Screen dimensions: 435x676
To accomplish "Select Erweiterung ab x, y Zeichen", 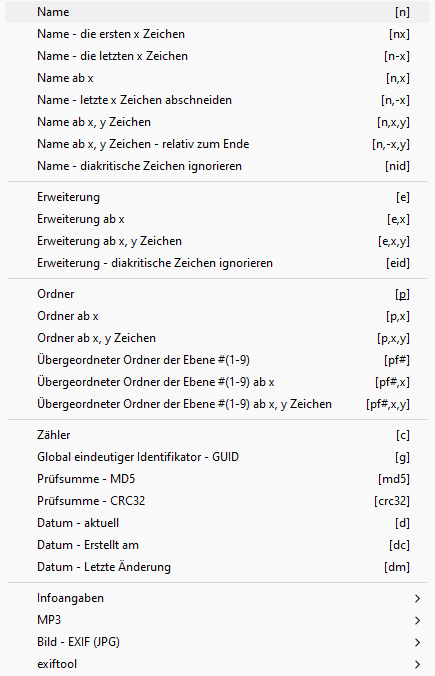I will (x=217, y=241).
